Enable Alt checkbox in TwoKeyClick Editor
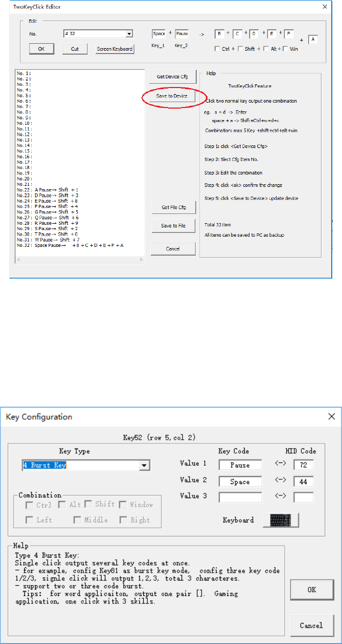The width and height of the screenshot is (342, 644). pyautogui.click(x=266, y=49)
